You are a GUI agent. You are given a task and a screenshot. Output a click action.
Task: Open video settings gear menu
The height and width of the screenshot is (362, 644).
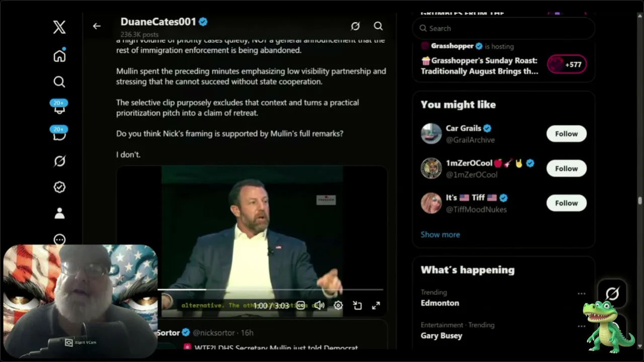[x=338, y=305]
